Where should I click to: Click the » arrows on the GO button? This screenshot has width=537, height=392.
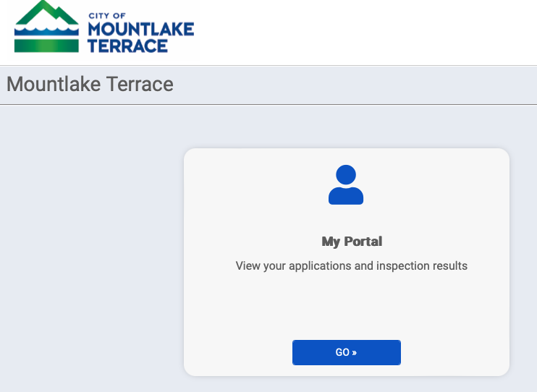354,353
